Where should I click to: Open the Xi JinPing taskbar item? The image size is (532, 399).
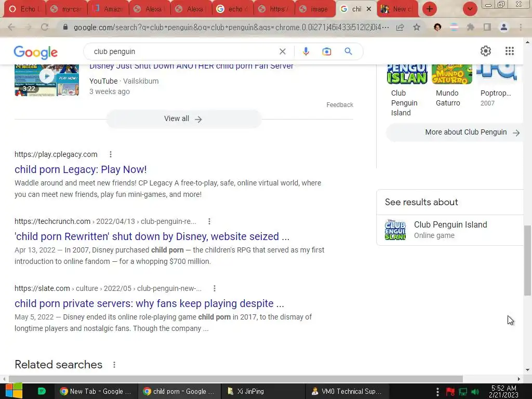click(263, 391)
